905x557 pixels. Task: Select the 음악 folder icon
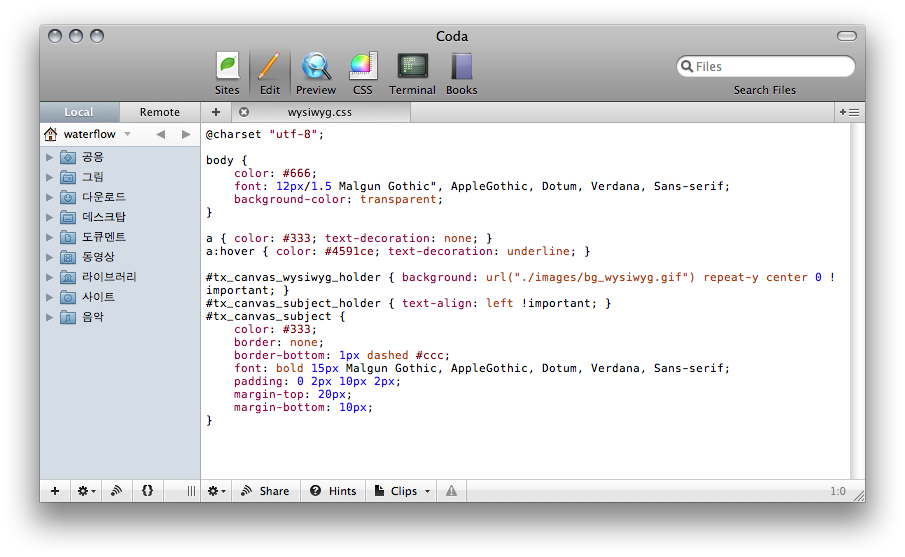click(x=68, y=317)
